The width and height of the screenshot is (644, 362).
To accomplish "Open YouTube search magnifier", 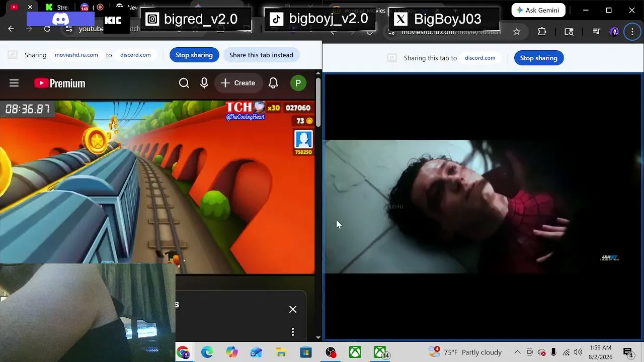I will tap(184, 83).
